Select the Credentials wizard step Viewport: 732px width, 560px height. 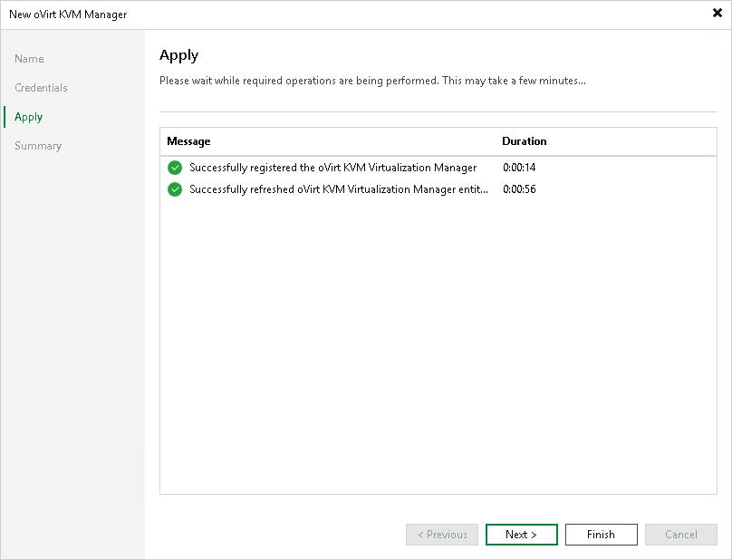click(41, 88)
